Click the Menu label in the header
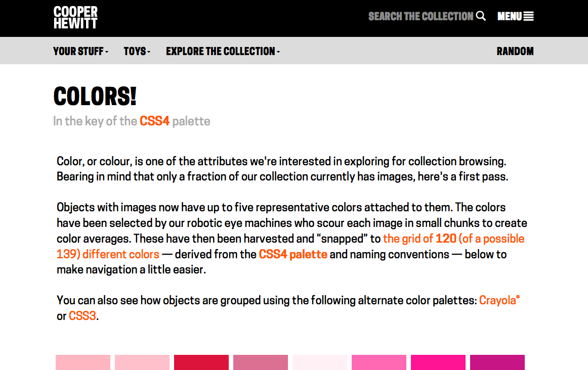This screenshot has width=588, height=370. 509,16
